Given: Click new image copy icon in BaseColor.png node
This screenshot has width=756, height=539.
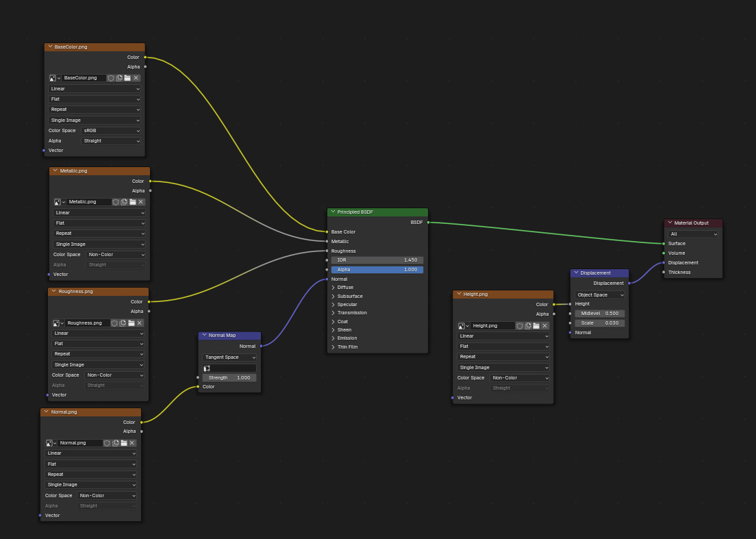Looking at the screenshot, I should pos(119,78).
